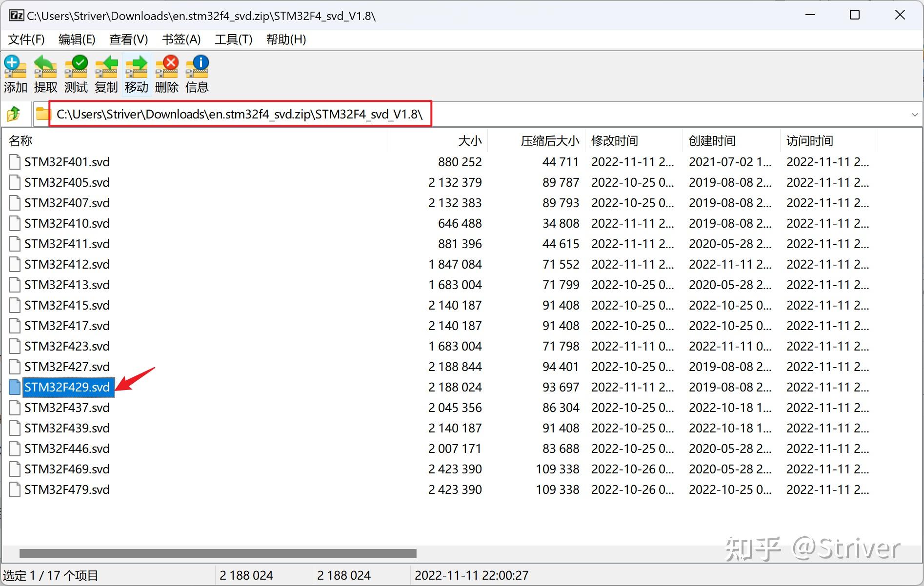This screenshot has height=586, width=924.
Task: Select file STM32F407.svd
Action: [67, 203]
